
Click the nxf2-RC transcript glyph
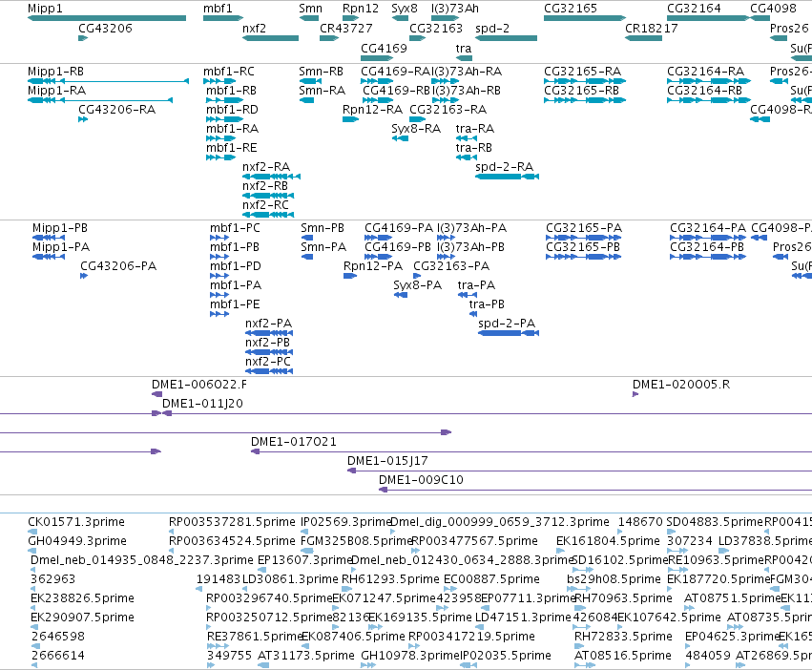pos(268,215)
